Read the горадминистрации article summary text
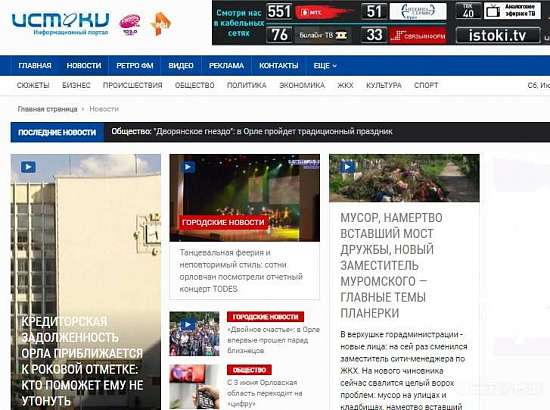The width and height of the screenshot is (550, 410). tap(403, 370)
